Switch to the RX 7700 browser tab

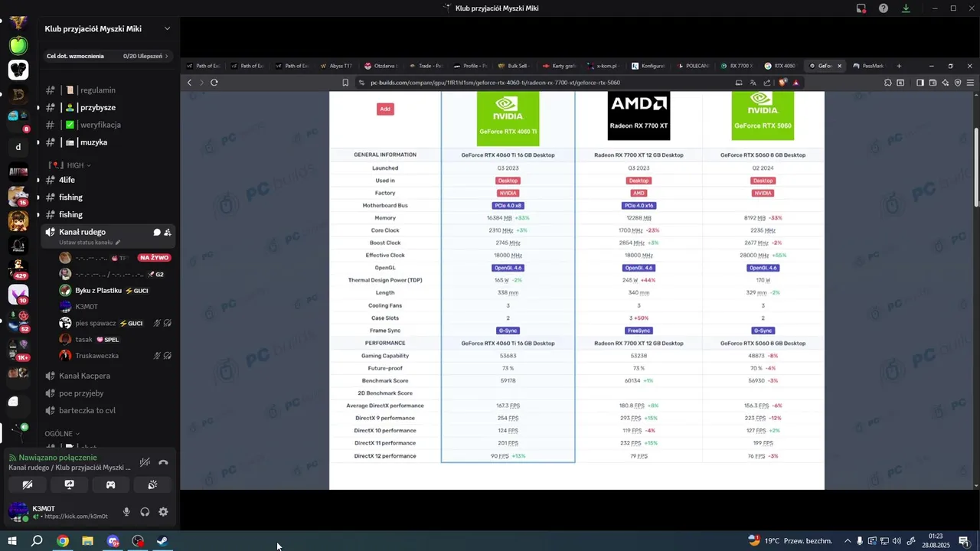tap(737, 66)
